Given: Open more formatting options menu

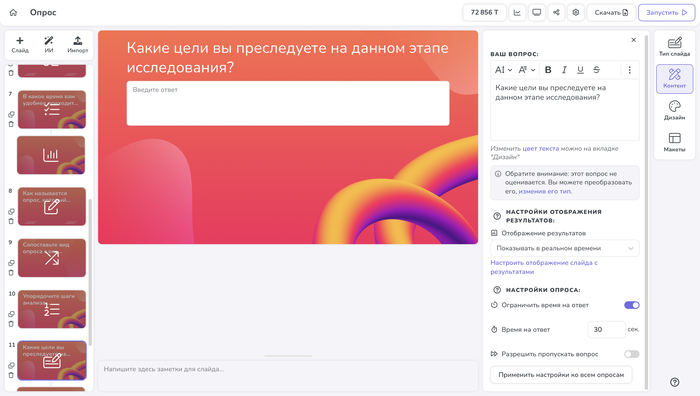Looking at the screenshot, I should (629, 70).
